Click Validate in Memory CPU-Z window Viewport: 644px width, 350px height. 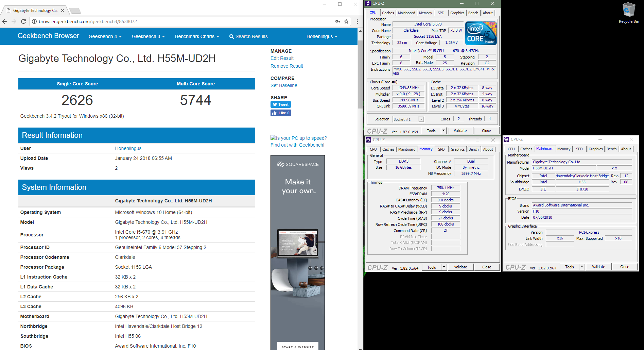click(460, 267)
